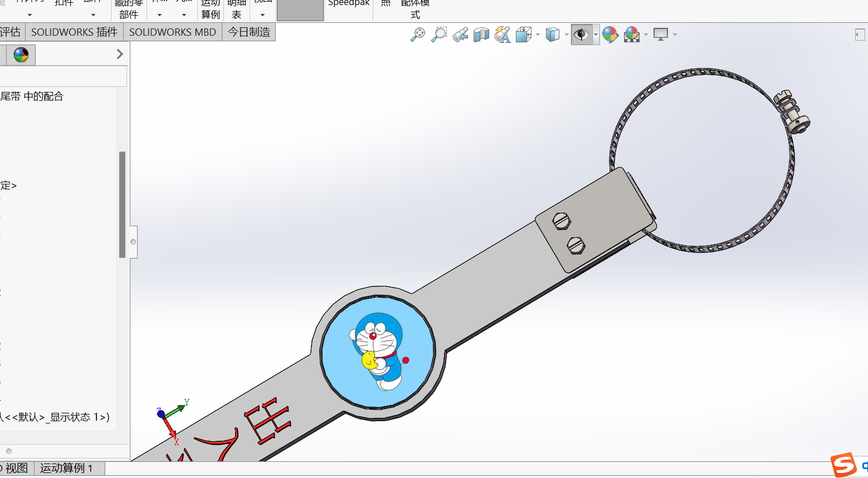Switch to the 今日制造 tab

[x=249, y=32]
